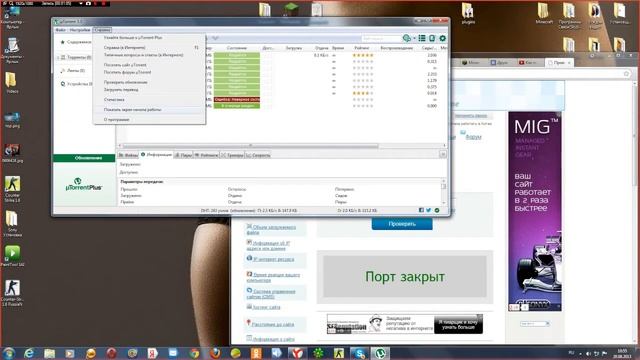Choose Посетить форум µTorrent entry

(x=127, y=72)
